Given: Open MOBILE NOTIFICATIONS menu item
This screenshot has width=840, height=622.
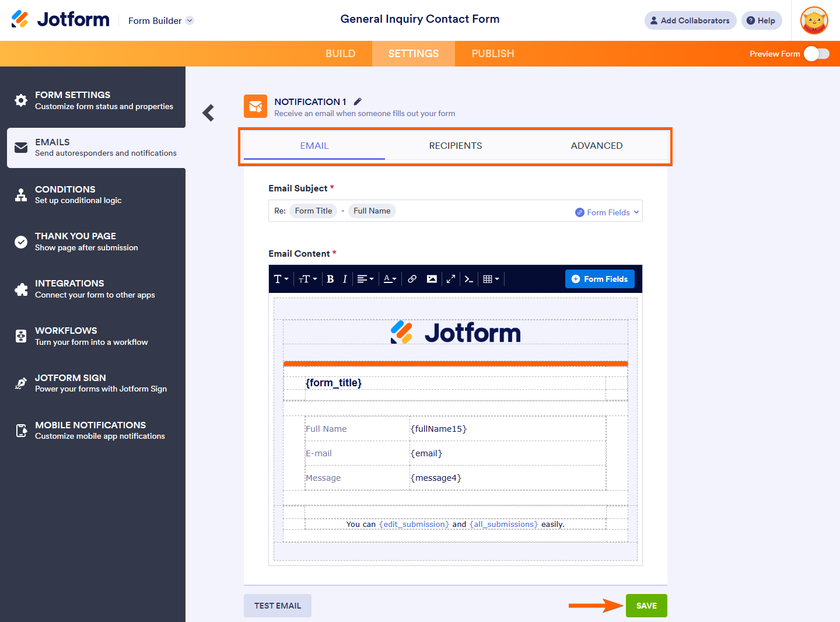Looking at the screenshot, I should [x=93, y=431].
